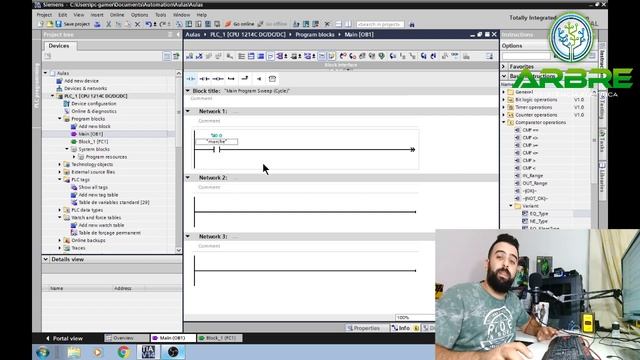This screenshot has width=640, height=360.
Task: Click the Open all networks icon
Action: 251,56
